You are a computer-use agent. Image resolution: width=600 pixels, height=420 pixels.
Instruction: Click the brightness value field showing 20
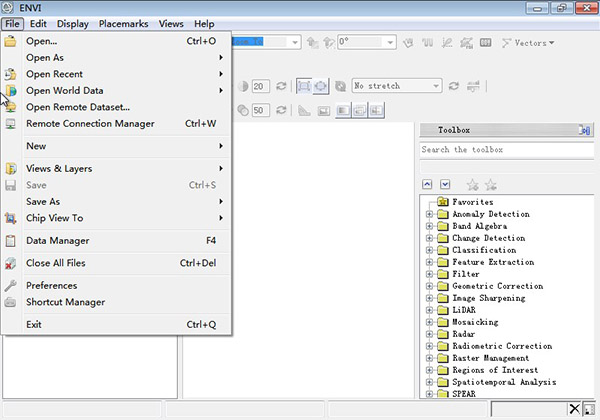pos(260,86)
